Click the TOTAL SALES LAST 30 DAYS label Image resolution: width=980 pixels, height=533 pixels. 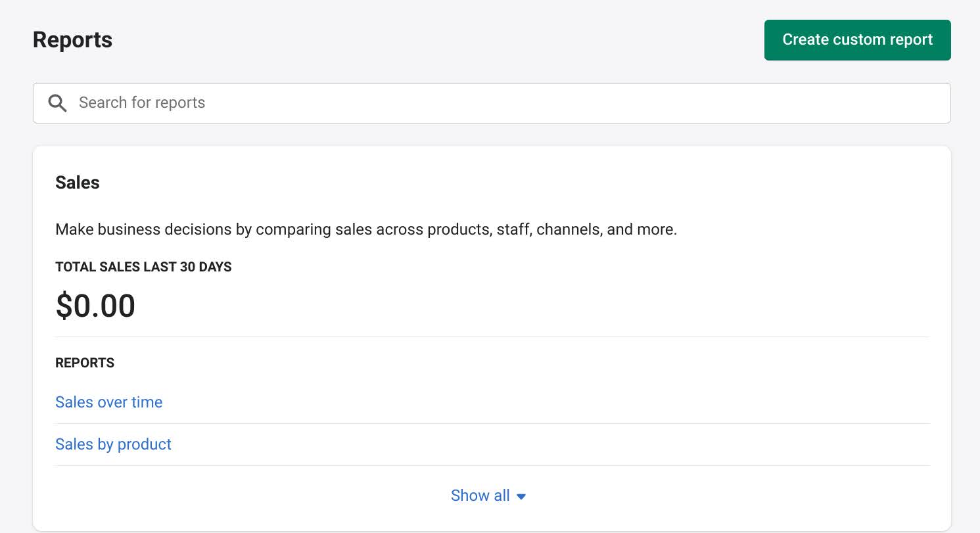[x=143, y=267]
